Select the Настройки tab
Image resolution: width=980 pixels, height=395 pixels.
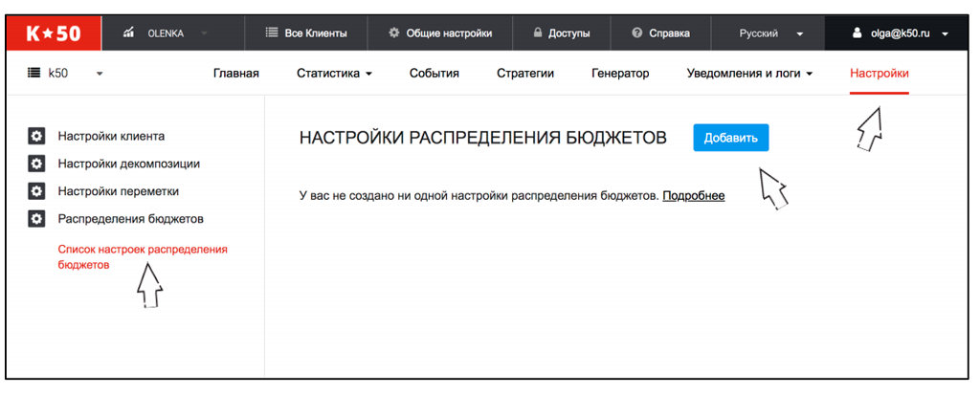(880, 73)
